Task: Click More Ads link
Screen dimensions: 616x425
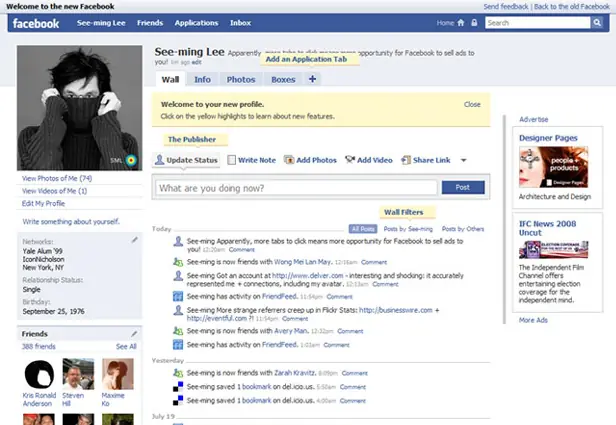Action: point(533,320)
